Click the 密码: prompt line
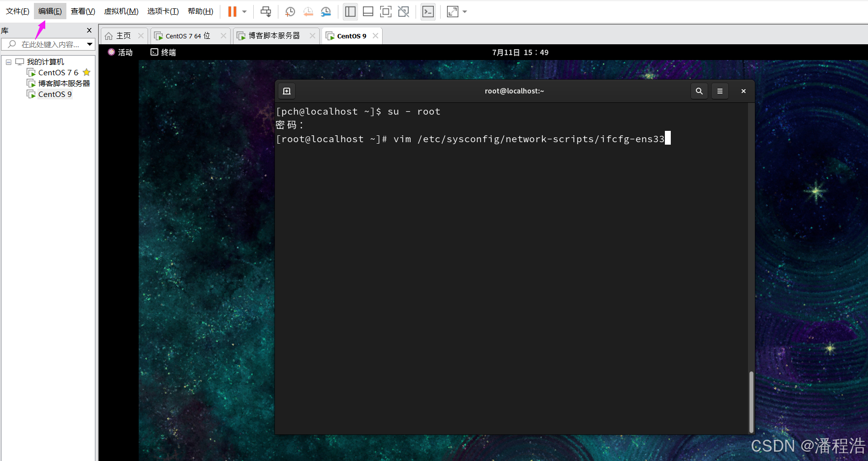868x461 pixels. (290, 125)
